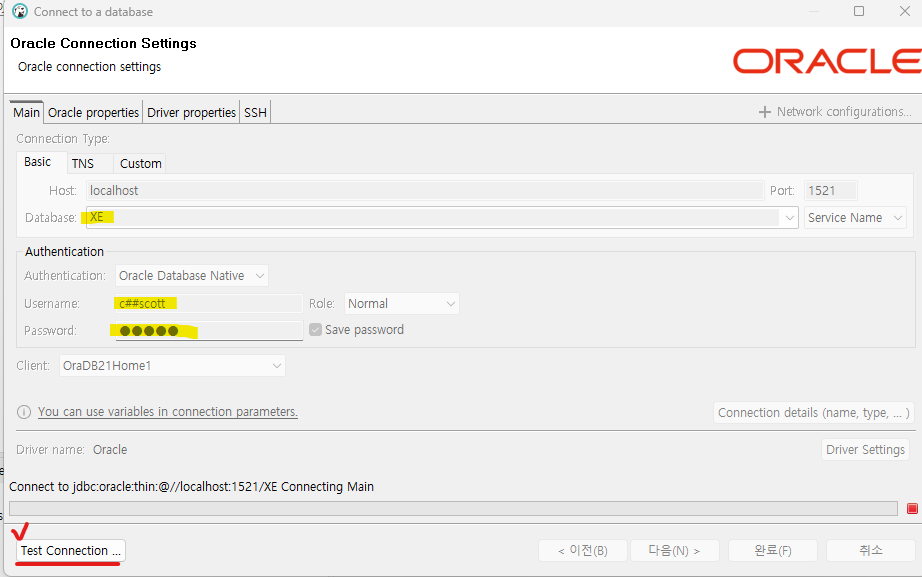Select the Custom connection type tab

point(141,164)
